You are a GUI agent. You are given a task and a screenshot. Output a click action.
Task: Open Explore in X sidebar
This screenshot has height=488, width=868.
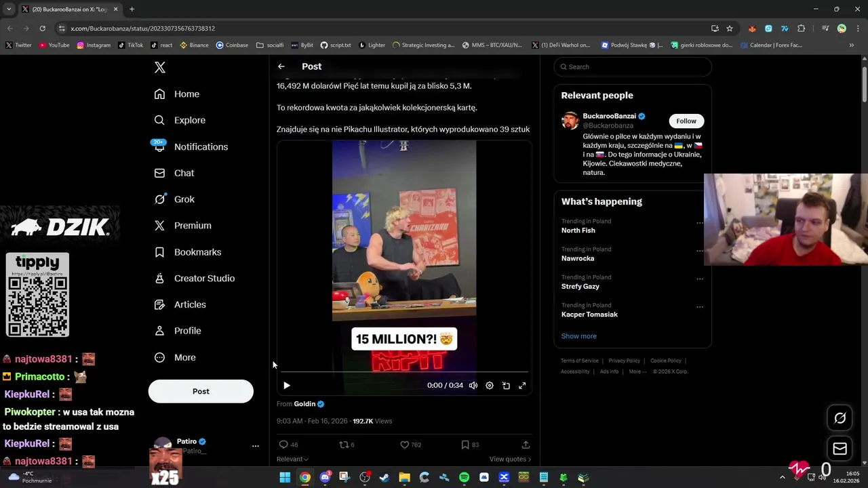tap(180, 121)
